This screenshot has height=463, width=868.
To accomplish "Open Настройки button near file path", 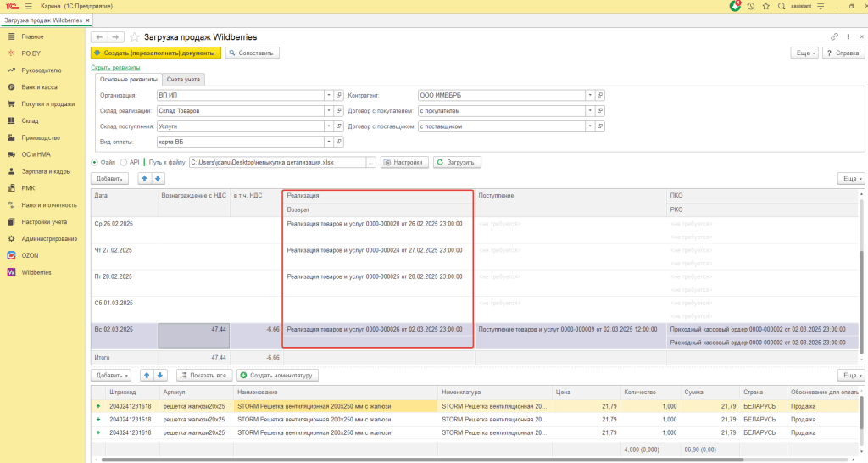I will click(x=404, y=162).
